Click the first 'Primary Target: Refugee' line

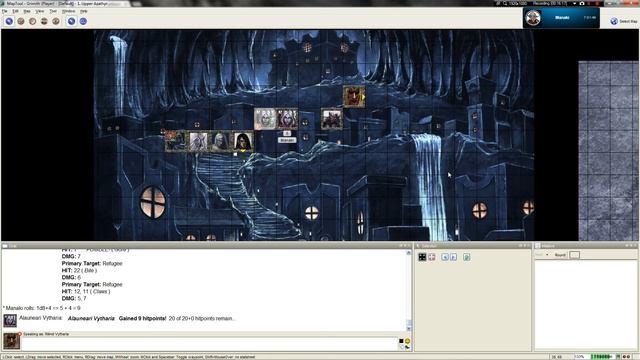click(92, 263)
